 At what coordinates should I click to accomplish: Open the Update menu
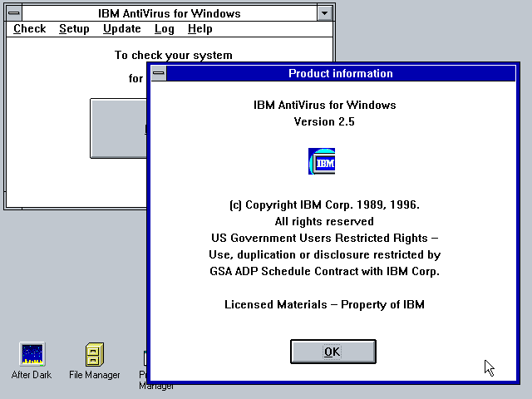[122, 29]
